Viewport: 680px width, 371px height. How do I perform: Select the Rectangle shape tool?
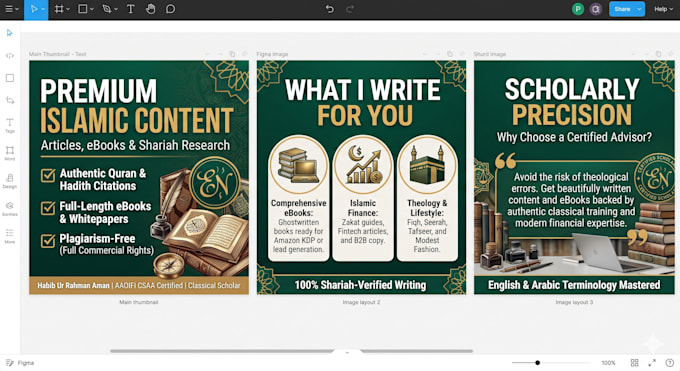pos(82,9)
